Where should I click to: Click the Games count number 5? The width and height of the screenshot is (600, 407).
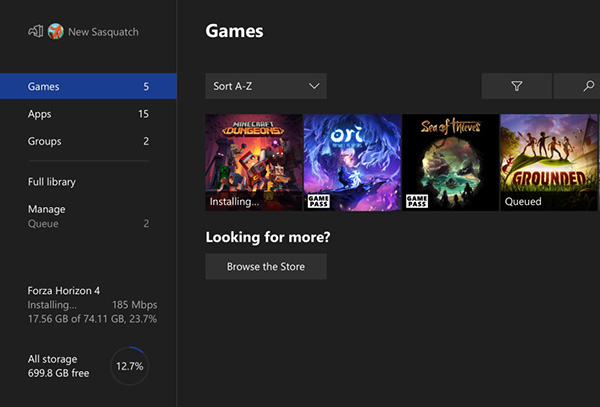[x=146, y=86]
